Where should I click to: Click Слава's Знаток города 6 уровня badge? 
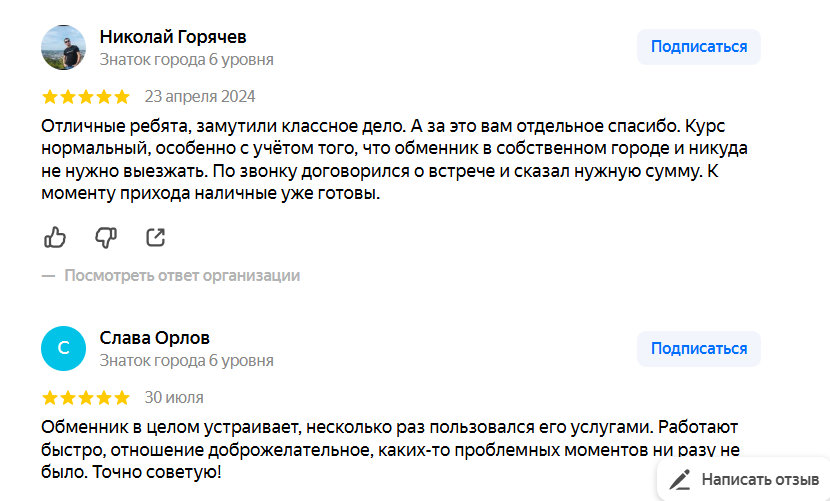tap(186, 360)
